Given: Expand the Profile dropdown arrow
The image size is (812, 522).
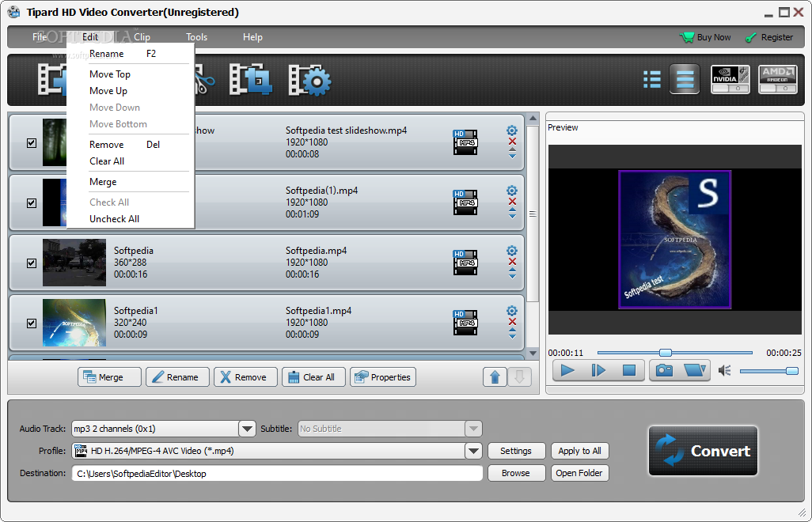Looking at the screenshot, I should (x=473, y=451).
